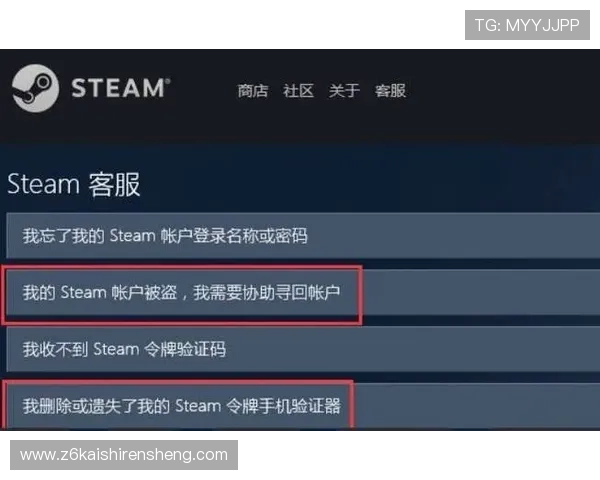Click the STEAM wordmark text
Viewport: 600px width, 480px height.
(x=117, y=88)
